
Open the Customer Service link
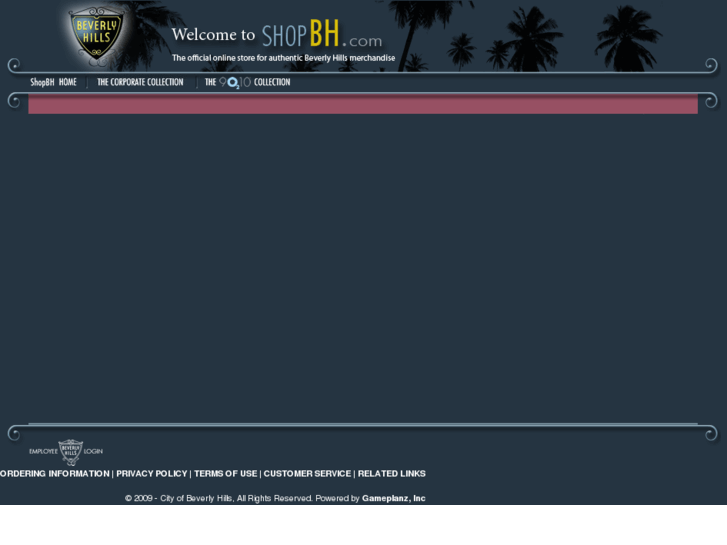307,474
